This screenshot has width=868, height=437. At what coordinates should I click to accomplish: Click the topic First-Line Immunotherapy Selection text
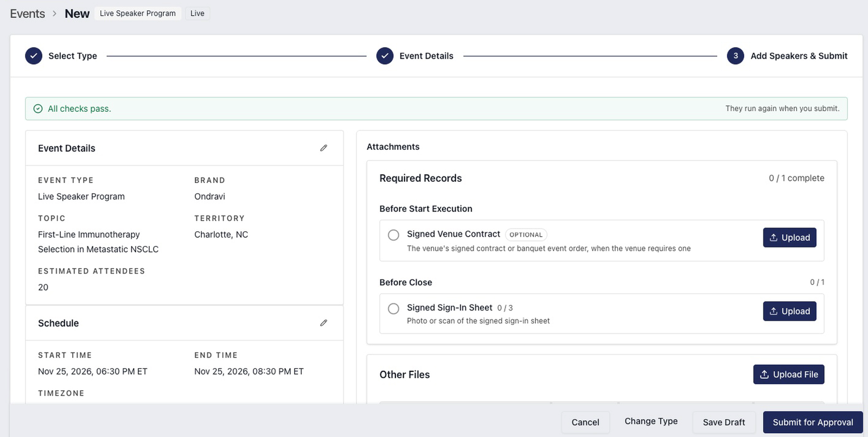[98, 242]
